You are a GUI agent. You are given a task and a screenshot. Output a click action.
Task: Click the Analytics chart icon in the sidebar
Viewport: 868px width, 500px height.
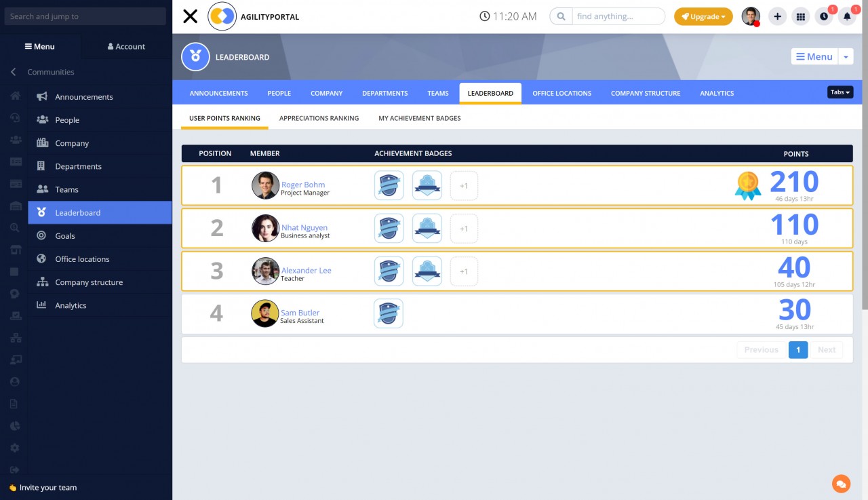42,305
